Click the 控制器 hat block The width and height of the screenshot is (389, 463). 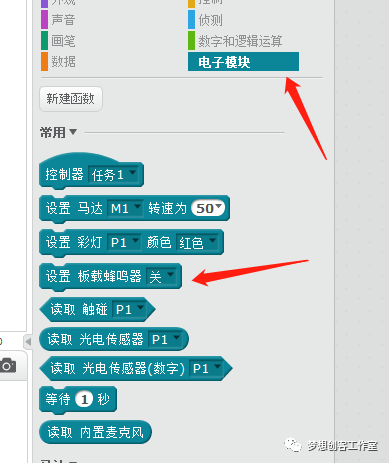pos(92,171)
